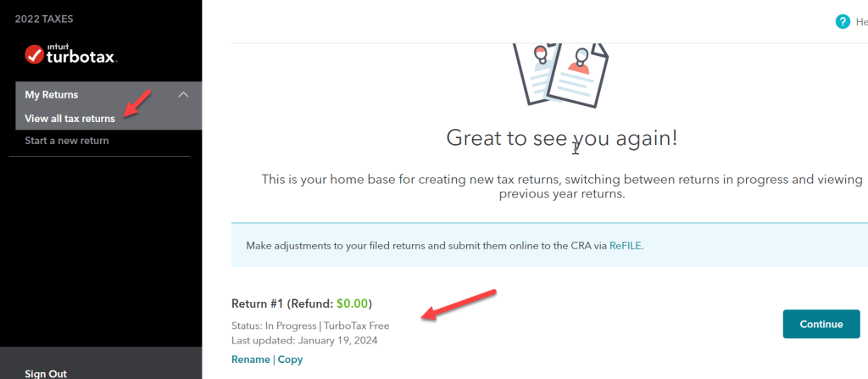This screenshot has width=868, height=379.
Task: Click the 2022 TAXES label
Action: [44, 20]
